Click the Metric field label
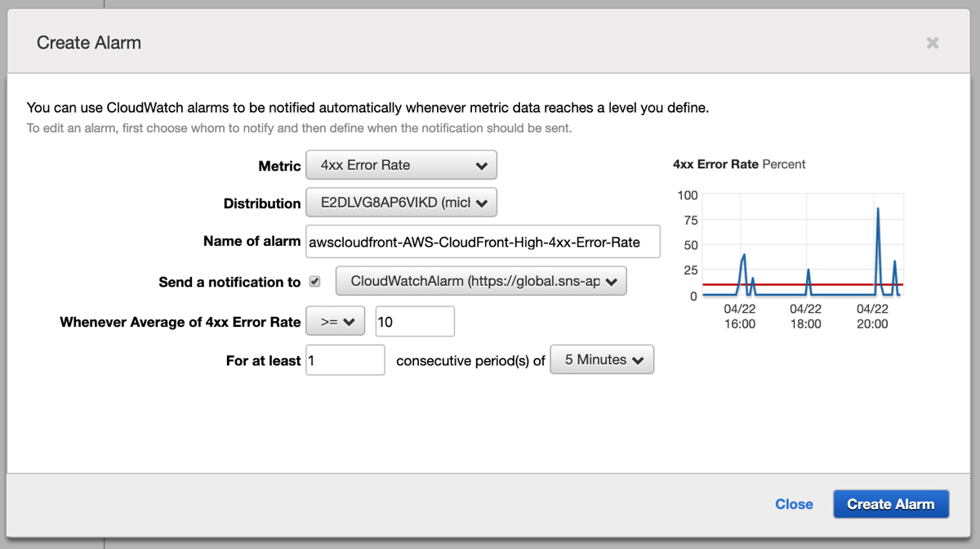The image size is (980, 549). (279, 165)
